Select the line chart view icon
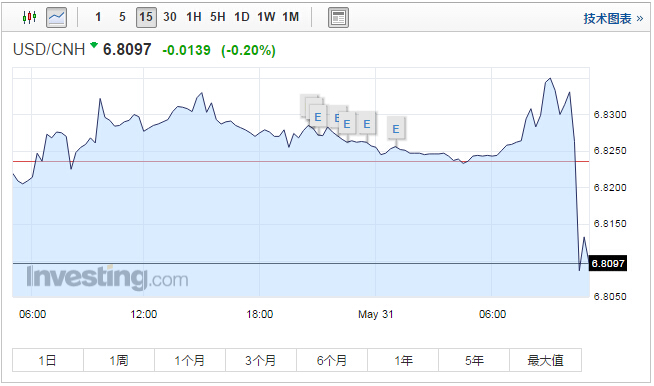This screenshot has height=386, width=654. point(56,17)
